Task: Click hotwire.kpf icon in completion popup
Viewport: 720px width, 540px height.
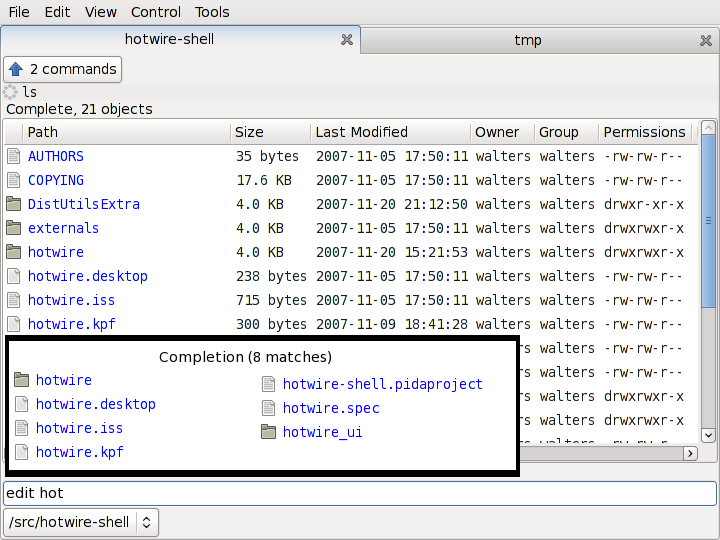Action: (x=22, y=452)
